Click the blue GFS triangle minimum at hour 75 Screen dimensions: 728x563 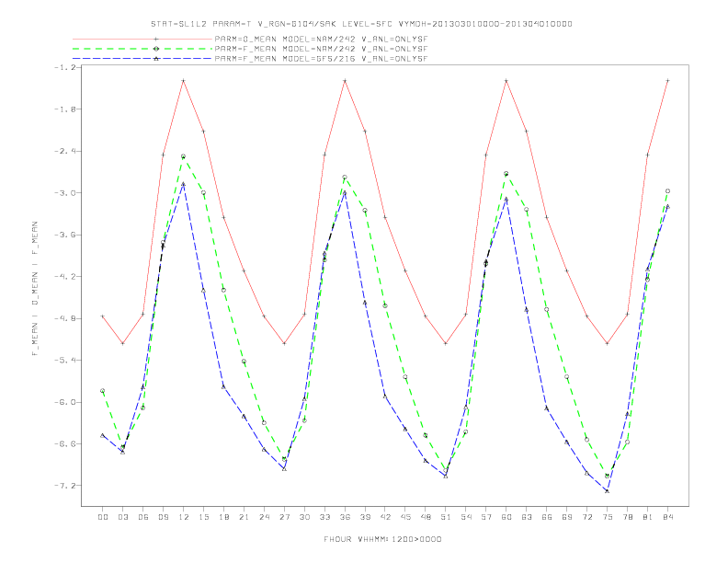pyautogui.click(x=608, y=491)
